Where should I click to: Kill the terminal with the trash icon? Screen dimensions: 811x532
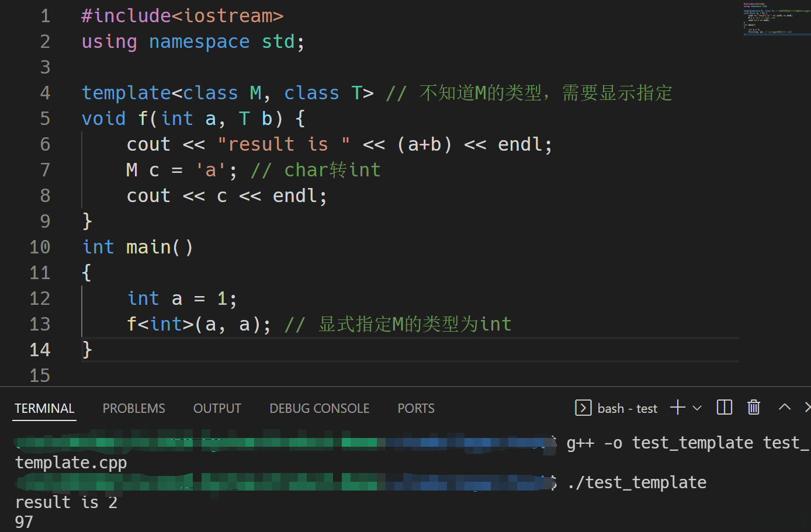point(754,408)
